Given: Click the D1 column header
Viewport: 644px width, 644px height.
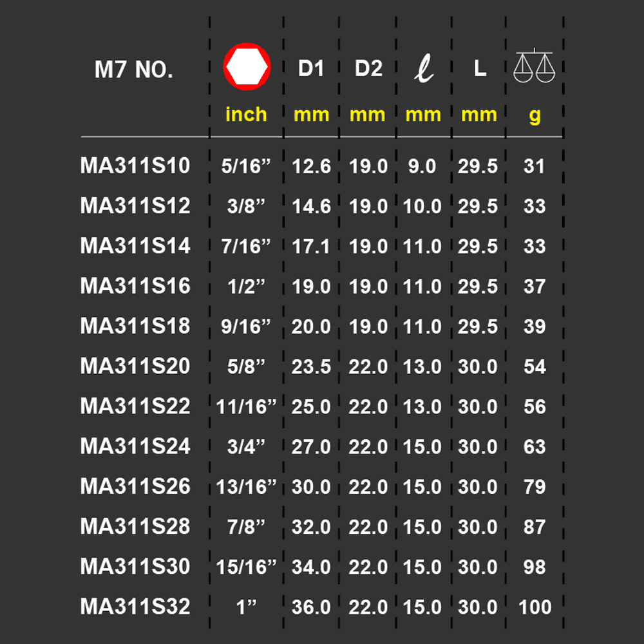Looking at the screenshot, I should (311, 68).
